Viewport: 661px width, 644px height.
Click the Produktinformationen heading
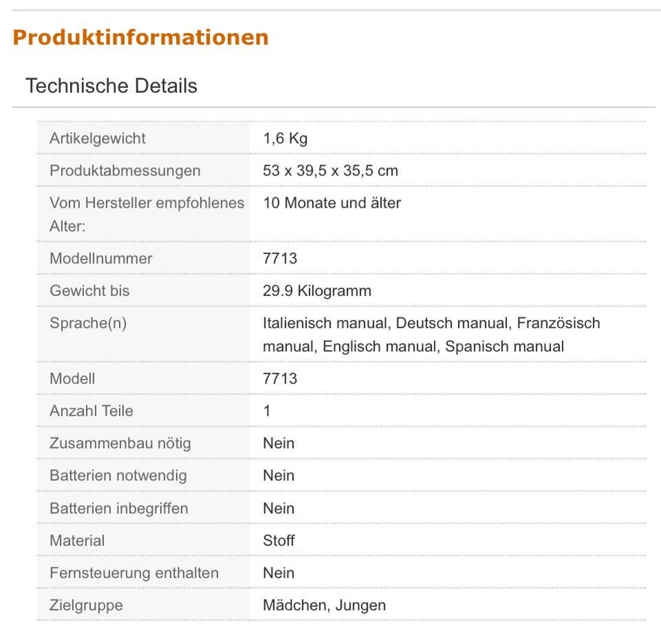coord(140,37)
